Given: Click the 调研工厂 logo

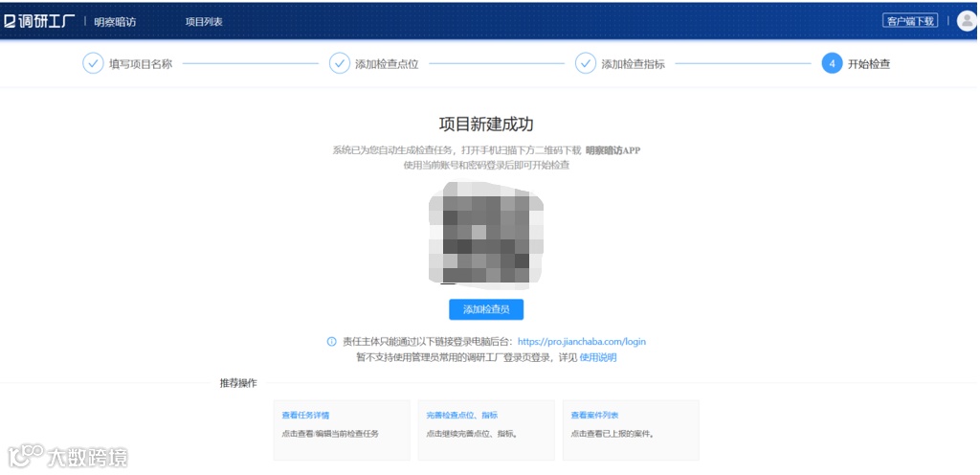Looking at the screenshot, I should click(39, 21).
